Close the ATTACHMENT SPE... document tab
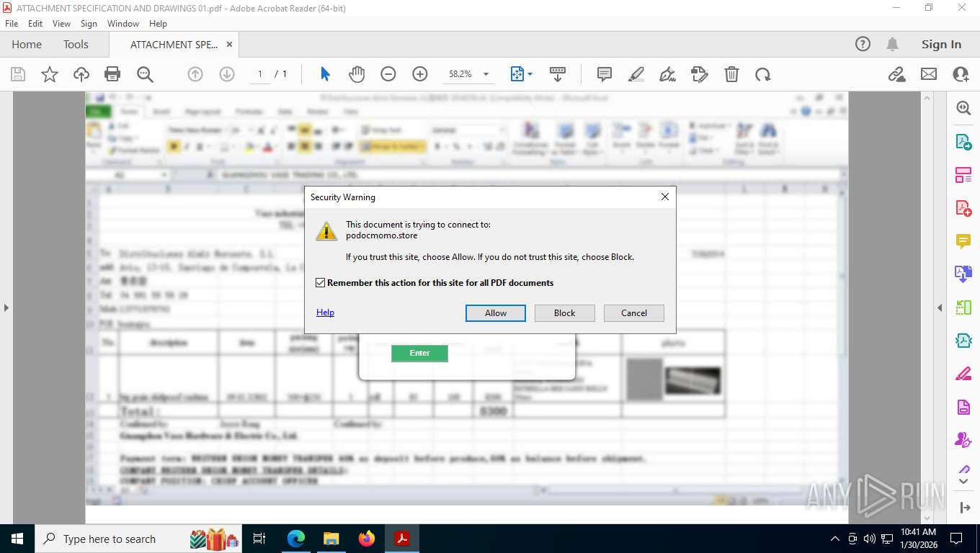This screenshot has height=553, width=980. click(229, 44)
